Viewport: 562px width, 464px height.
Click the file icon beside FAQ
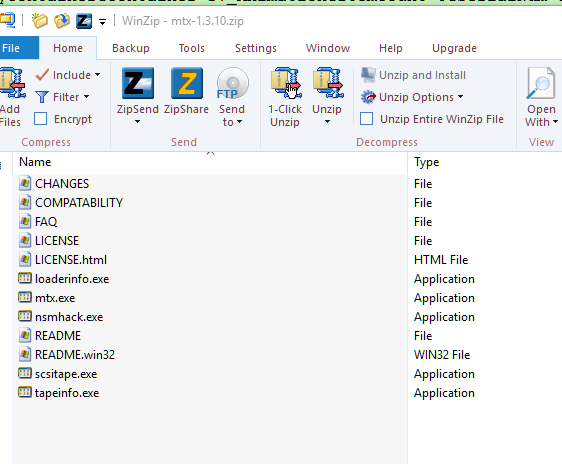tap(25, 221)
